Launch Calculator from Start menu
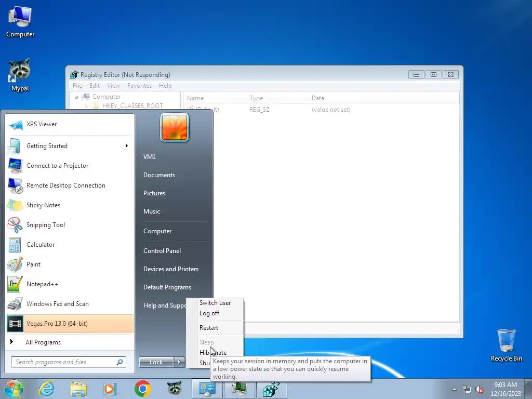532x399 pixels. (x=69, y=245)
